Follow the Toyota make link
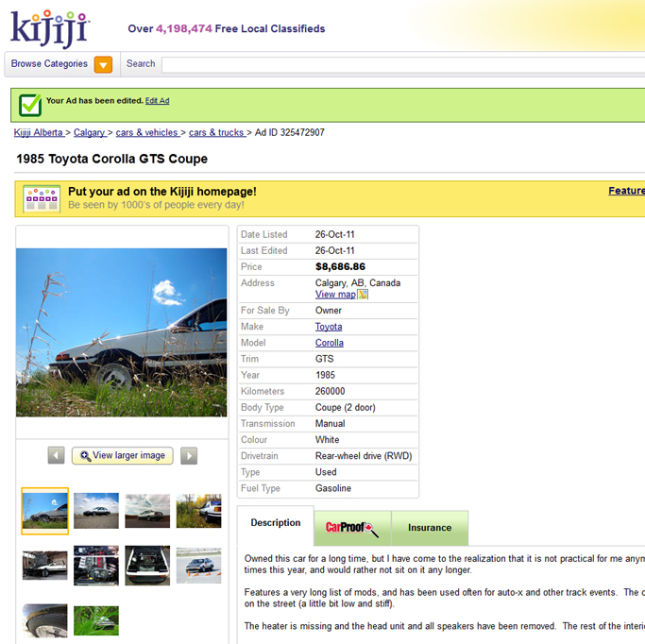Screen dimensions: 645x644 (x=329, y=327)
